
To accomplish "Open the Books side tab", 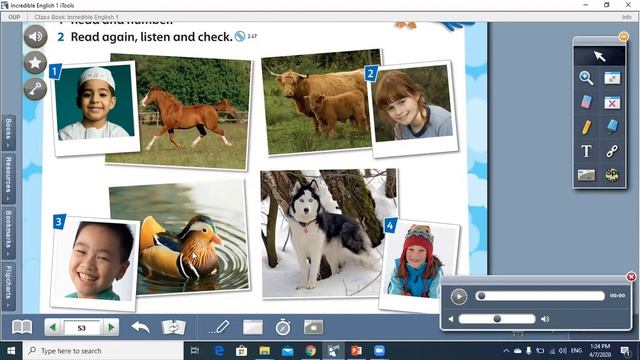I will (8, 132).
